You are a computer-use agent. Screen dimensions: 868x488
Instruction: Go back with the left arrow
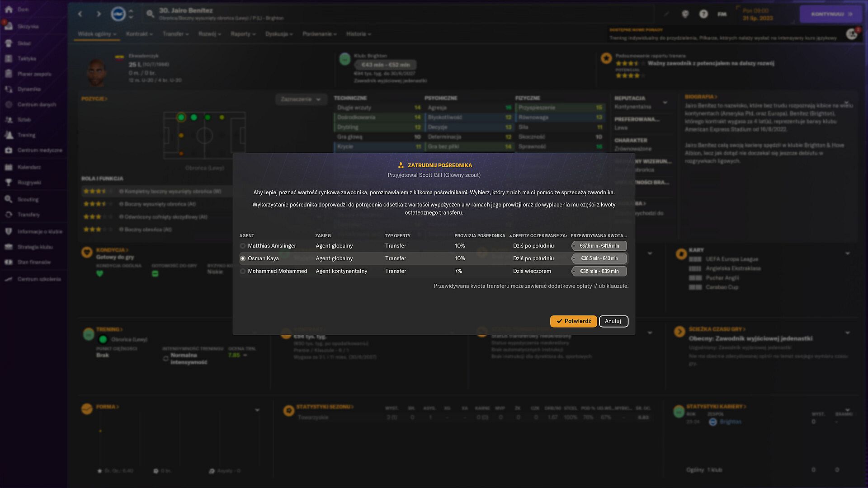80,14
